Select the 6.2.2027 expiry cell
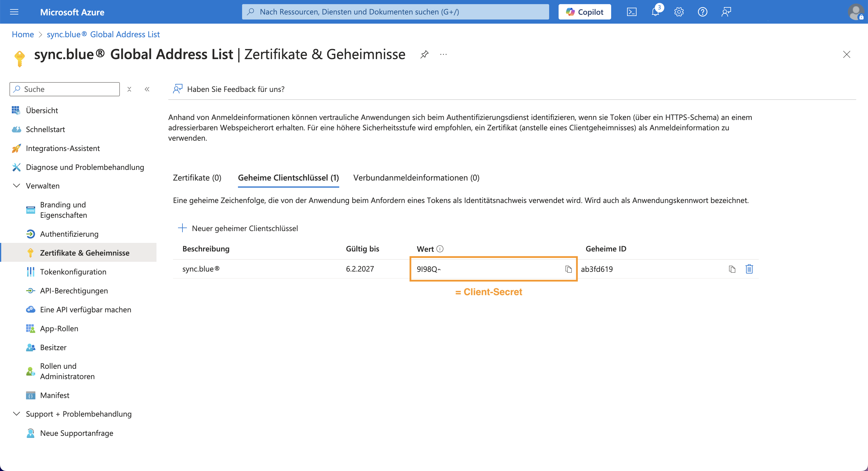The image size is (868, 471). coord(360,269)
